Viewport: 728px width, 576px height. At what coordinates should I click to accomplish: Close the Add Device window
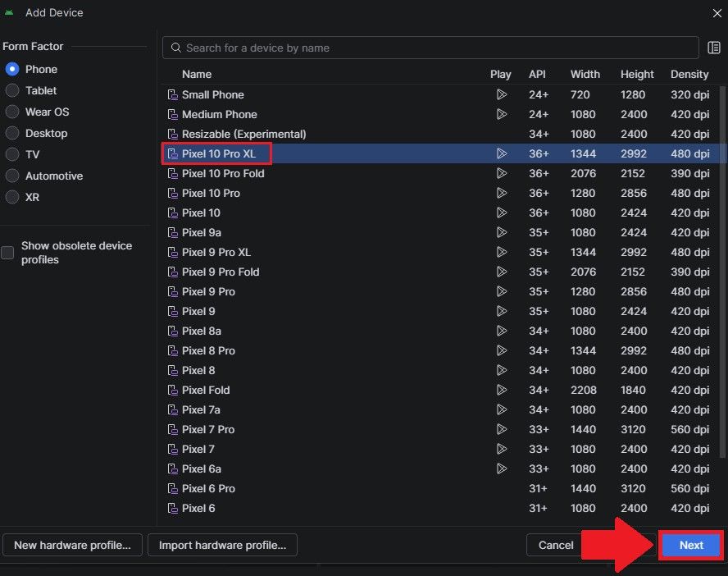click(x=717, y=13)
